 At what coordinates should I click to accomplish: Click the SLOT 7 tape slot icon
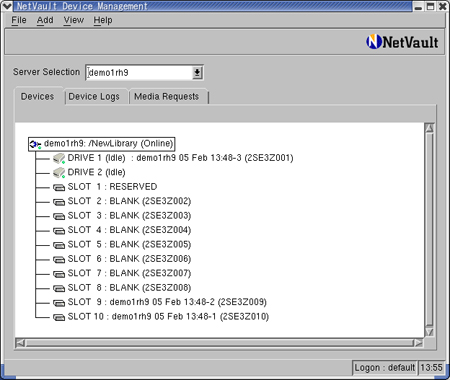coord(59,274)
